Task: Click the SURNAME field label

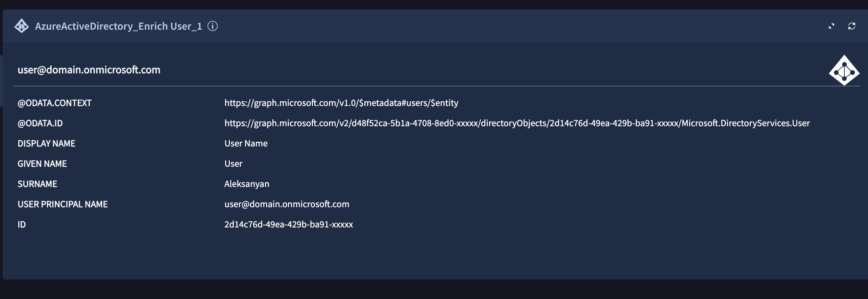Action: (37, 184)
